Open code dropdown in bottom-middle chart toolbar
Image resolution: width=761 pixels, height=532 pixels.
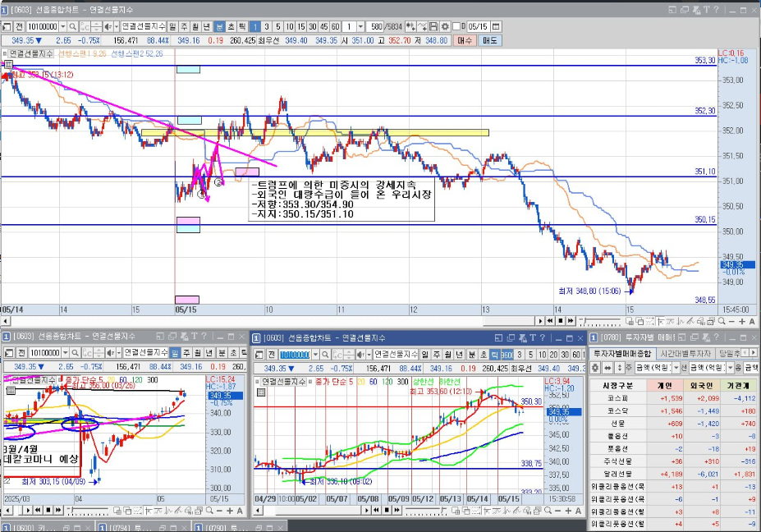[x=315, y=355]
